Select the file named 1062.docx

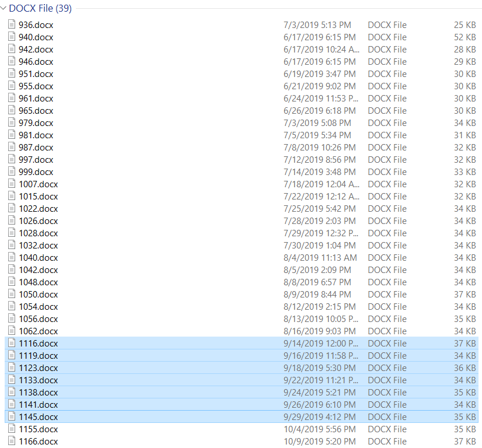click(x=38, y=331)
